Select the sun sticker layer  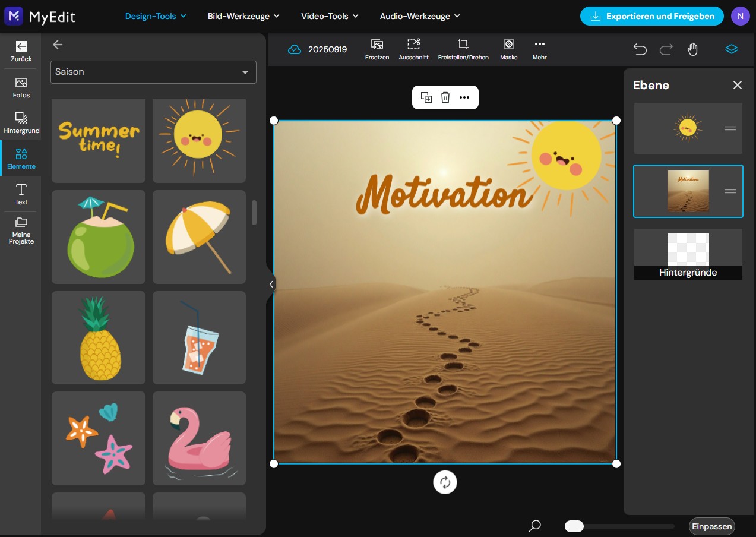coord(688,128)
